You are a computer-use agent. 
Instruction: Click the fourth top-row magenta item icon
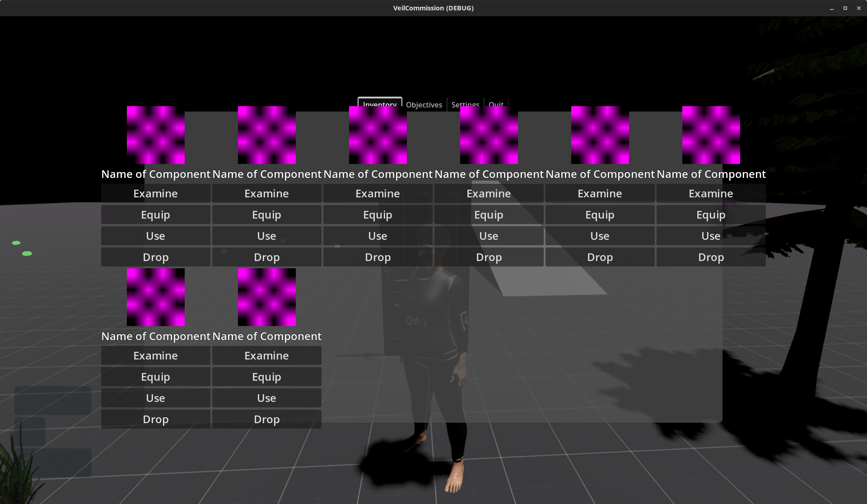(489, 135)
